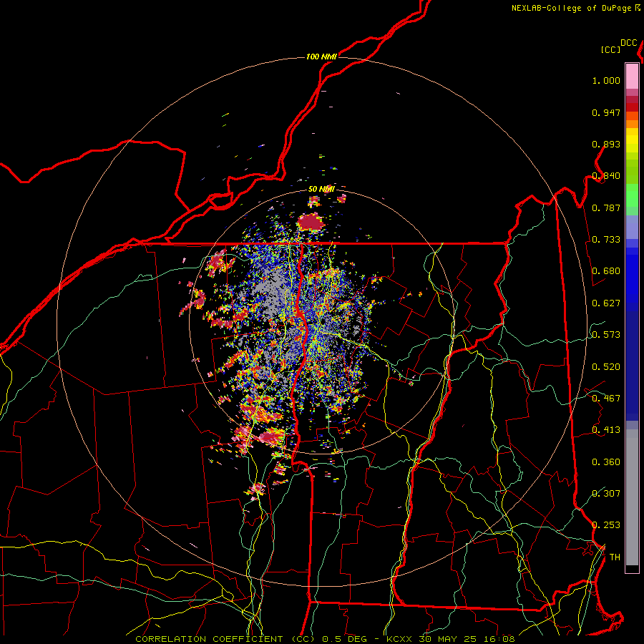Click the 0.520 scale label

pyautogui.click(x=606, y=367)
